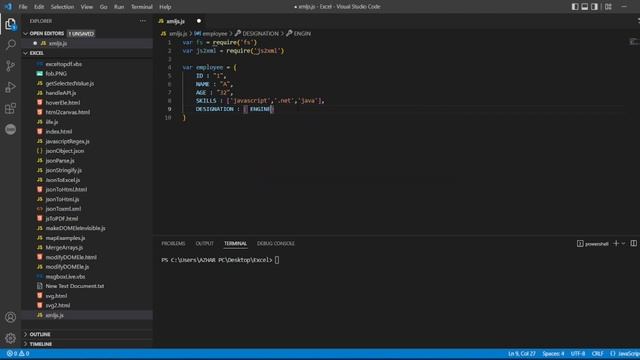The height and width of the screenshot is (360, 640).
Task: Switch to the OUTPUT panel tab
Action: [x=204, y=244]
